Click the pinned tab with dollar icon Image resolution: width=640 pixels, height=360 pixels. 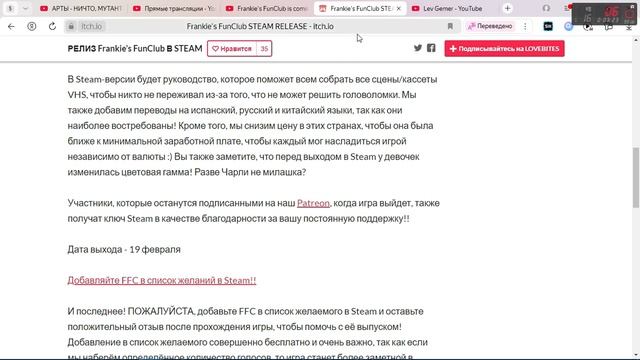10,8
